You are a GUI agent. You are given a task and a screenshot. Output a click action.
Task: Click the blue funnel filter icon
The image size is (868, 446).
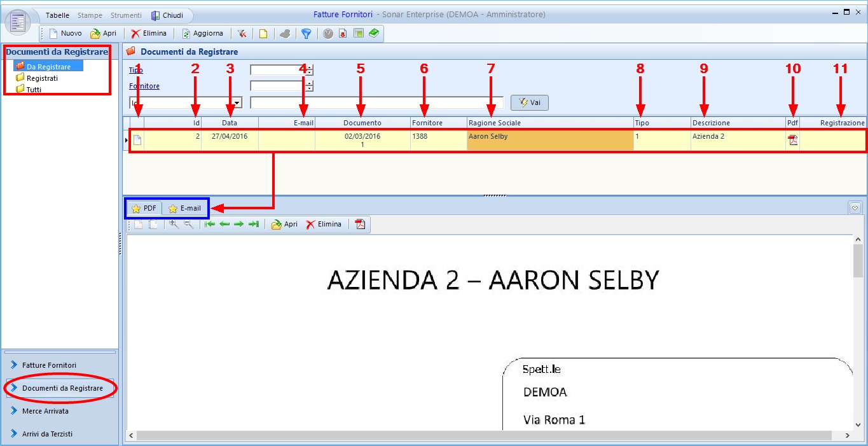pos(306,34)
